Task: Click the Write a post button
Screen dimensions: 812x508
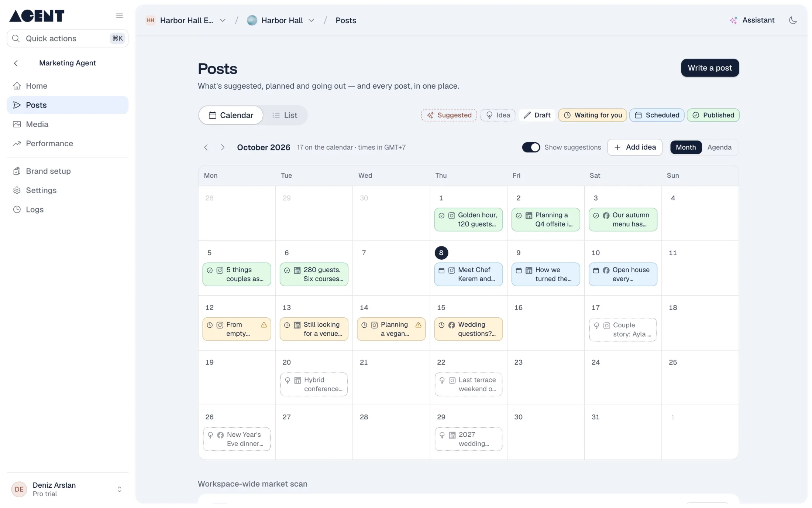Action: point(710,68)
